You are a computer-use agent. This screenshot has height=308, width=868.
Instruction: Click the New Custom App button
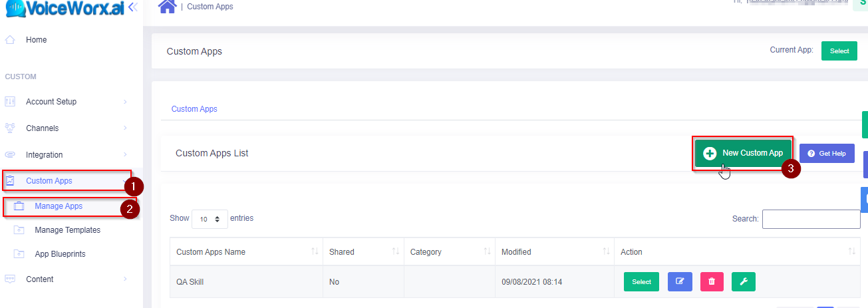(x=744, y=153)
